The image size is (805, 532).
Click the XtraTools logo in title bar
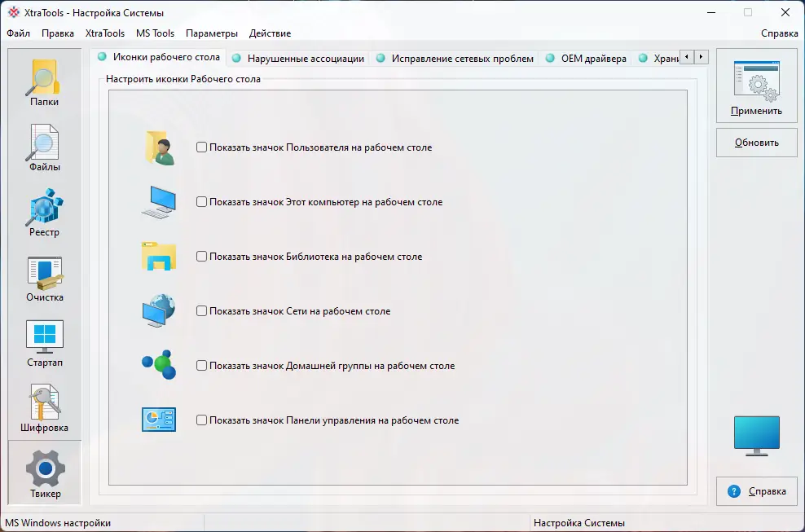(13, 12)
